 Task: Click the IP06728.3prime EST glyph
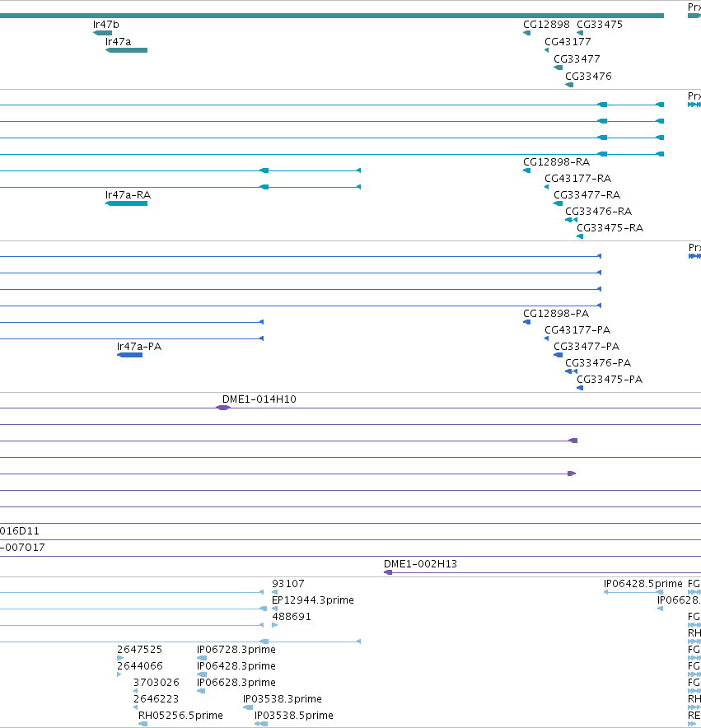pyautogui.click(x=202, y=658)
